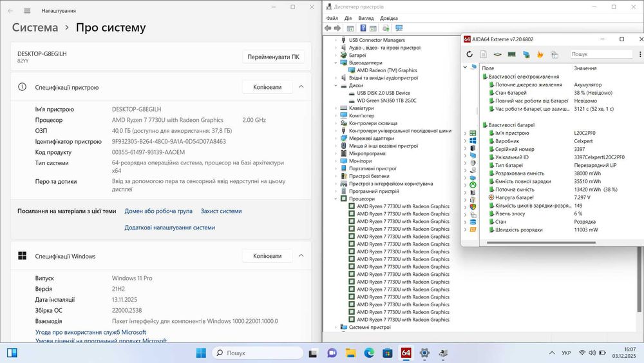Screen dimensions: 644x363
Task: Click the Перейменувати ПК button
Action: pos(273,57)
